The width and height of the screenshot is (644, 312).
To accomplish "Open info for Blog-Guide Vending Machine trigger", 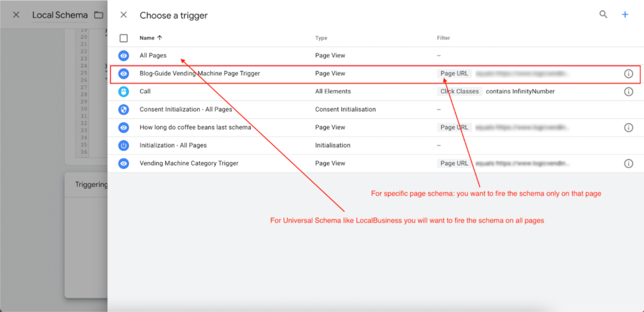I will (x=628, y=74).
